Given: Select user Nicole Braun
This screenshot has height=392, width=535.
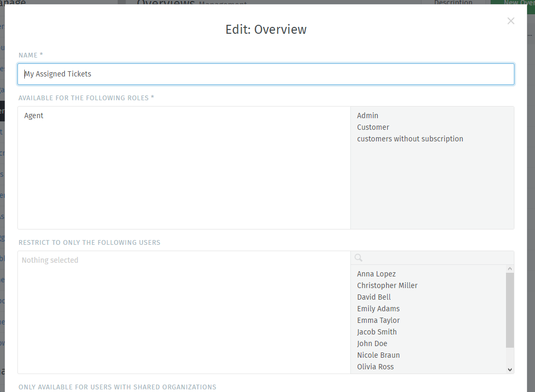Looking at the screenshot, I should pos(378,355).
